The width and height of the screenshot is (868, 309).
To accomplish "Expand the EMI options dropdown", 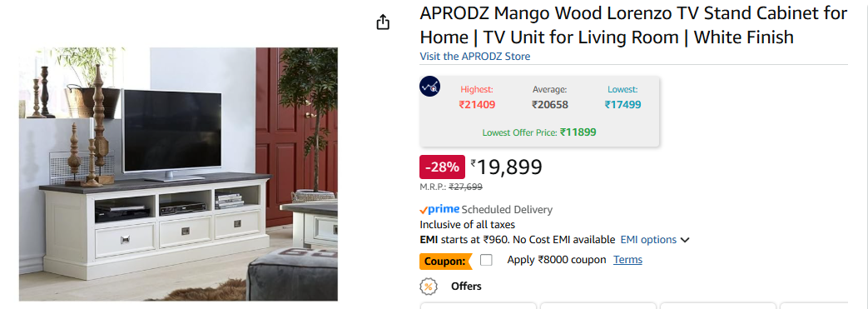I will click(x=654, y=240).
